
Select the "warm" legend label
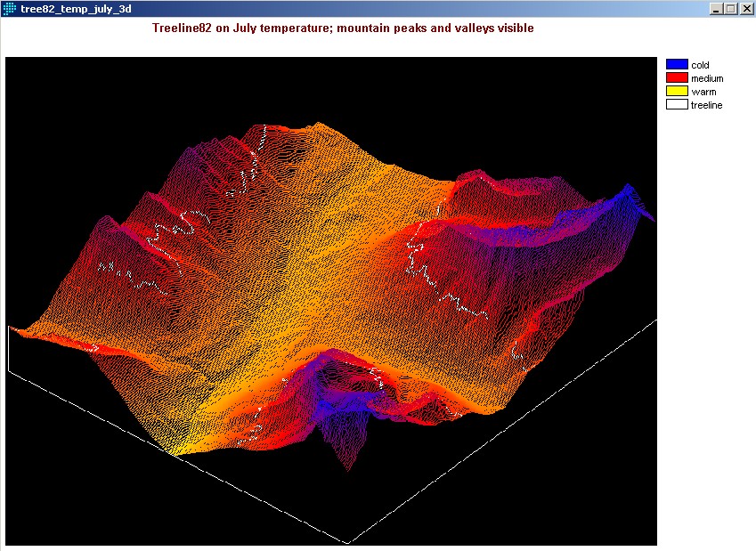click(703, 92)
